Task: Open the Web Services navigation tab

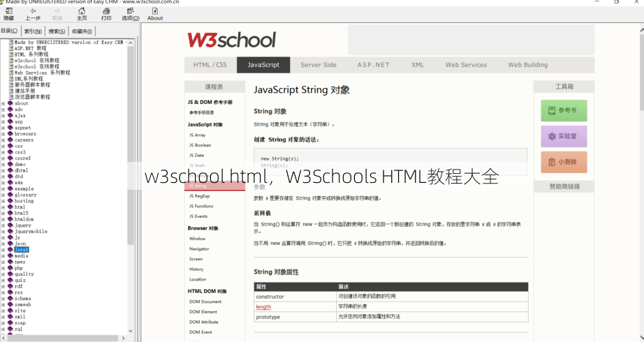Action: point(466,65)
